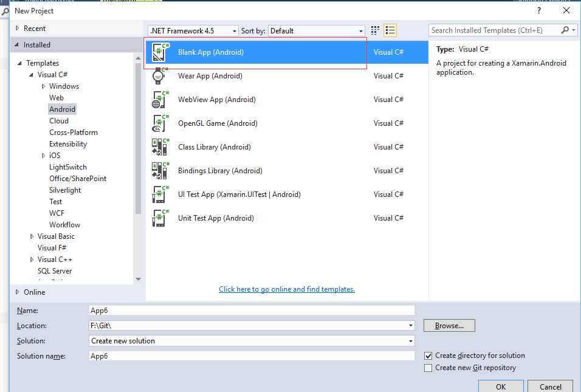Open the search options dropdown arrow
This screenshot has height=392, width=581.
click(574, 30)
